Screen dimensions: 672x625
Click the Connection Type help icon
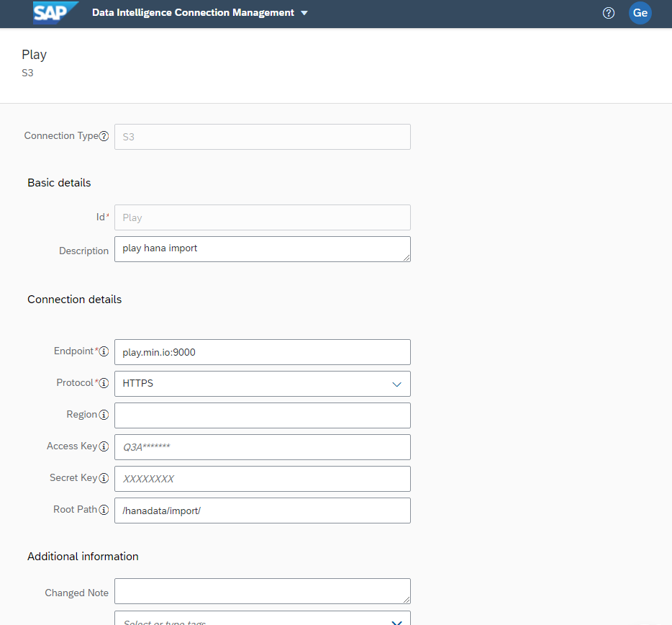(x=104, y=136)
